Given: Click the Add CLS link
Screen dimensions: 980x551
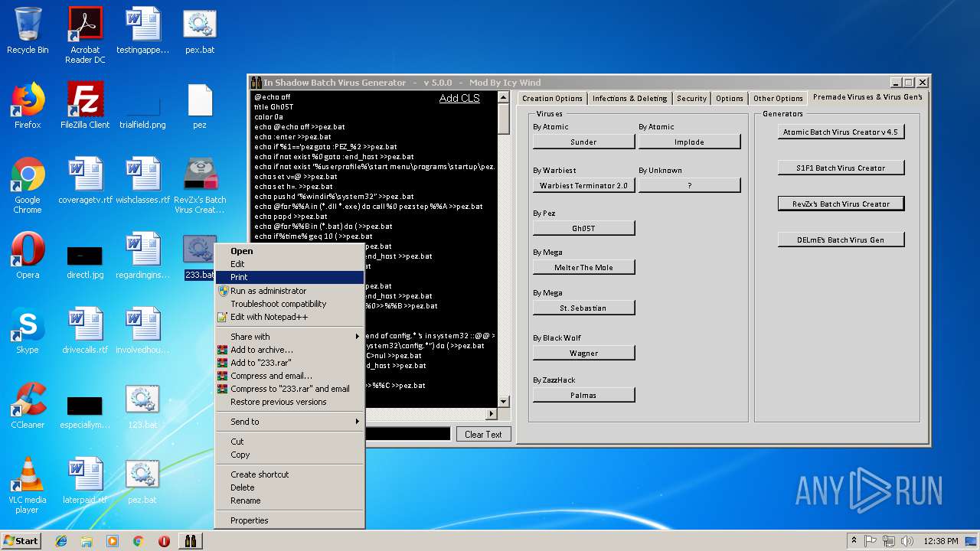Looking at the screenshot, I should (x=459, y=98).
